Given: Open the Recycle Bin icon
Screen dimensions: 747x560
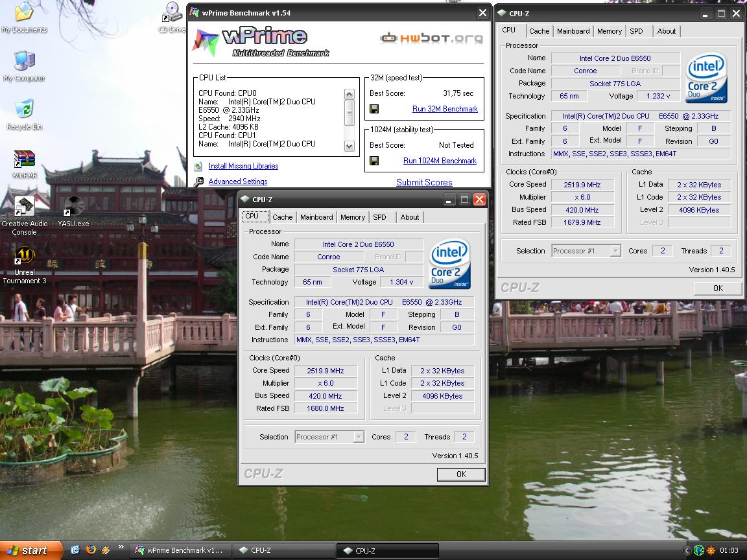Looking at the screenshot, I should pyautogui.click(x=24, y=115).
